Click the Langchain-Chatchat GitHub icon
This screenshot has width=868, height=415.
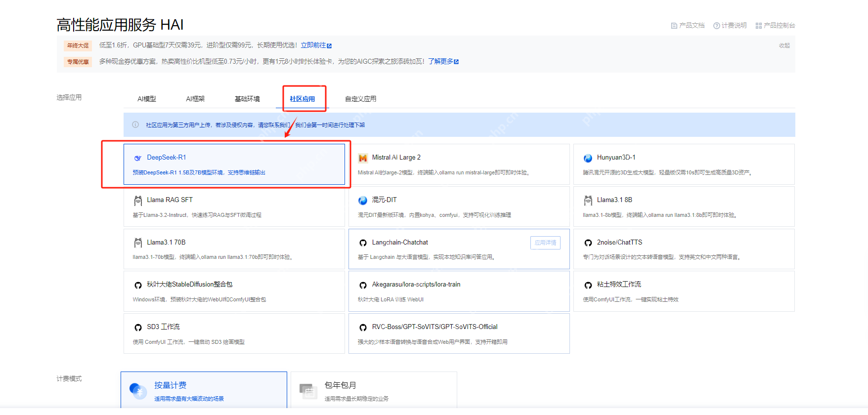point(363,243)
